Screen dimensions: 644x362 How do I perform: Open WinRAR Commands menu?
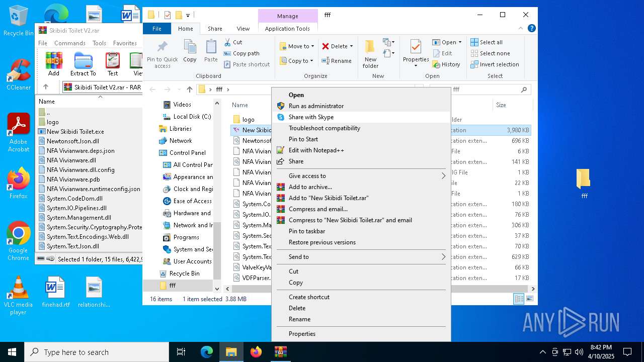70,43
